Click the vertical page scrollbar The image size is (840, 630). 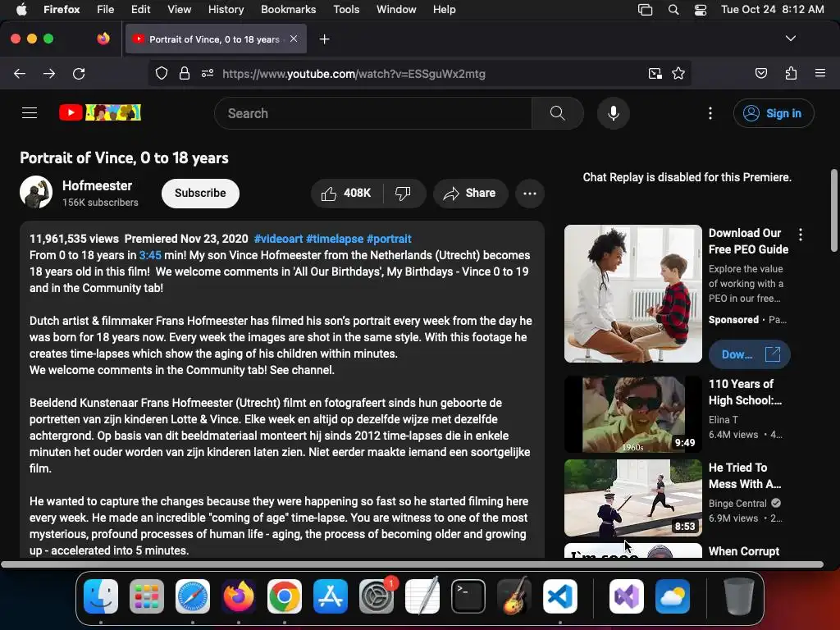(x=833, y=211)
